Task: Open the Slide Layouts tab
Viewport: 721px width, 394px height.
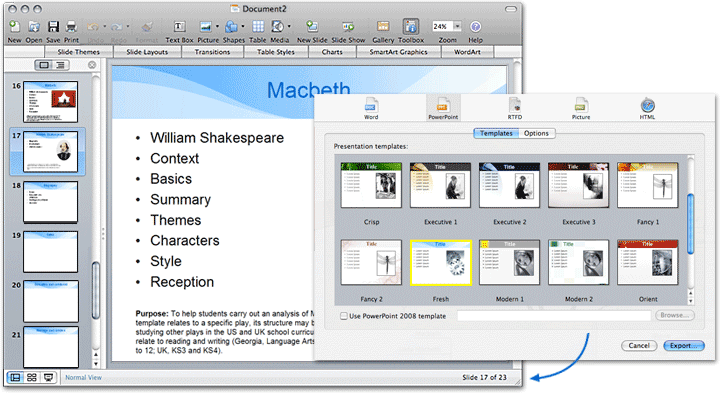Action: tap(147, 52)
